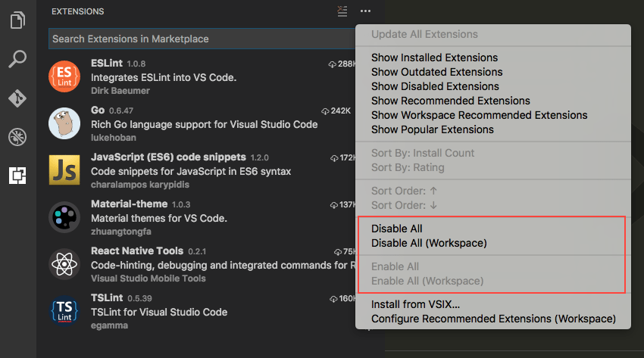
Task: Select the Extensions view icon
Action: [17, 176]
